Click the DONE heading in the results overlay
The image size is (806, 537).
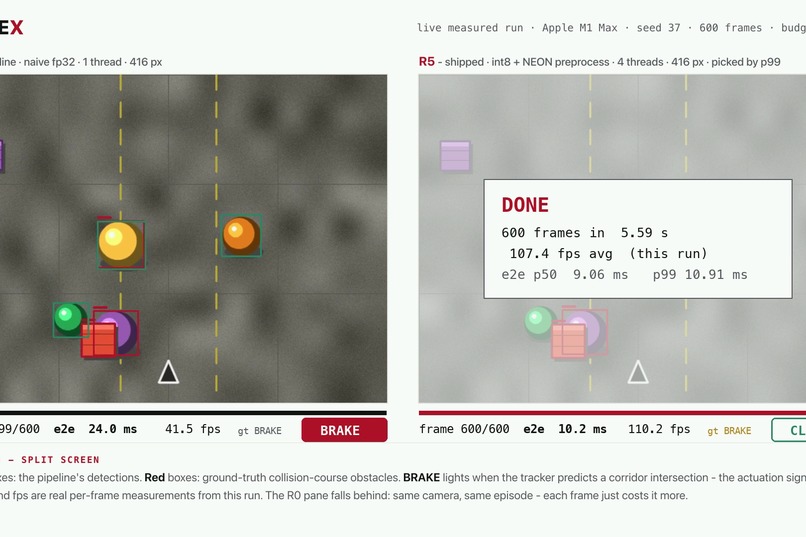point(525,205)
